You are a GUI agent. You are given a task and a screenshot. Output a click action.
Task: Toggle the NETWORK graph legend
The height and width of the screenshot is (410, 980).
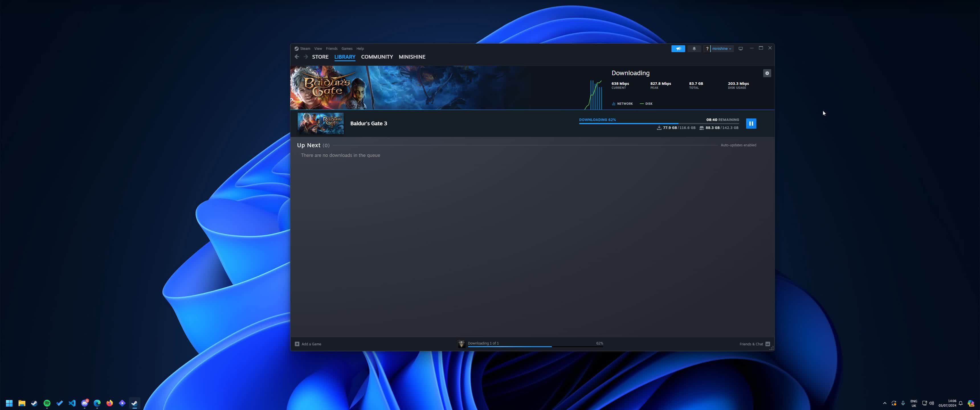click(622, 103)
